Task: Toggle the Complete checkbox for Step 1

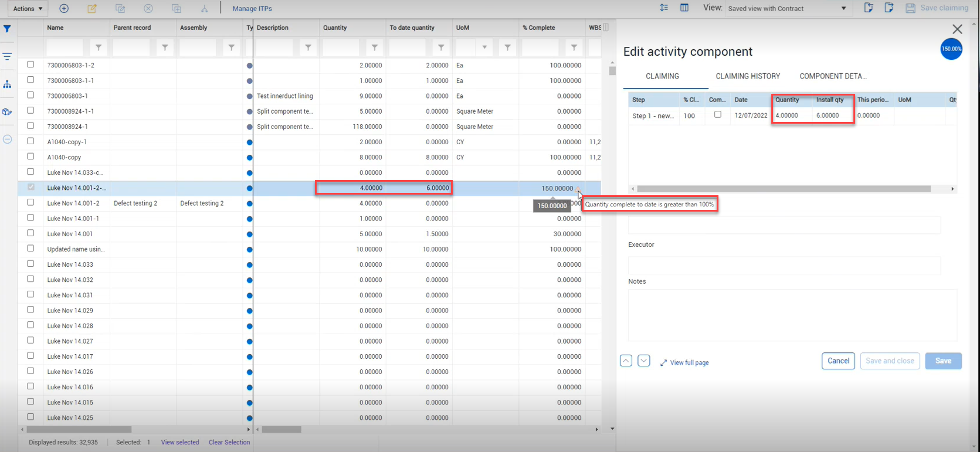Action: 717,115
